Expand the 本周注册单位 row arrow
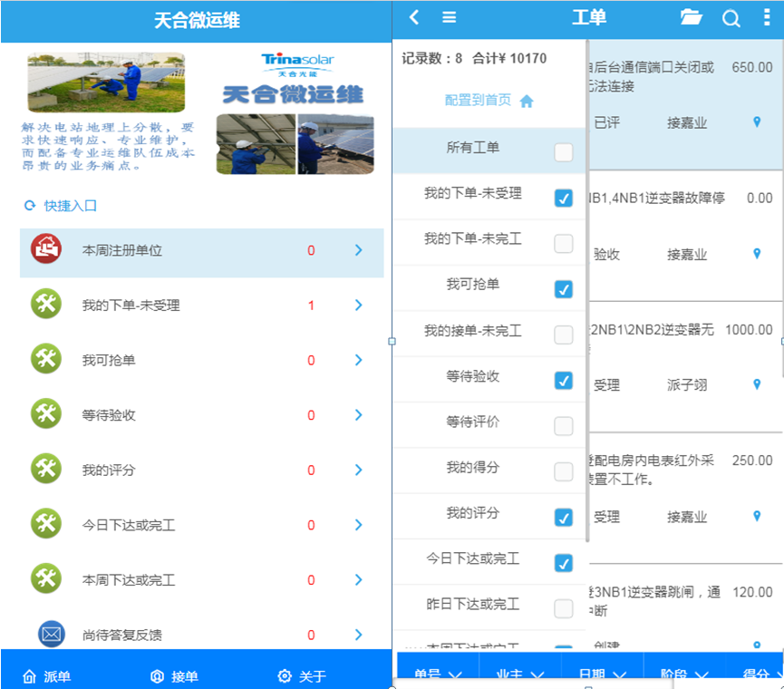The width and height of the screenshot is (784, 689). click(x=359, y=250)
